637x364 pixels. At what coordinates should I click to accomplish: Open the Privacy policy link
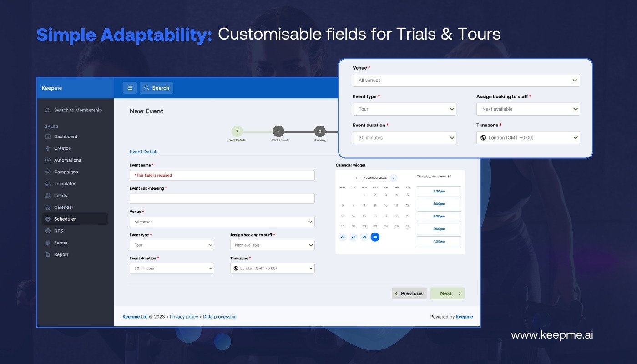(184, 317)
